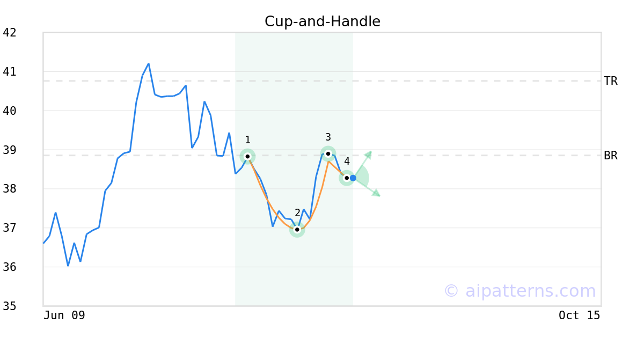Click the lowest price dip near 36
Image resolution: width=644 pixels, height=338 pixels.
(68, 266)
